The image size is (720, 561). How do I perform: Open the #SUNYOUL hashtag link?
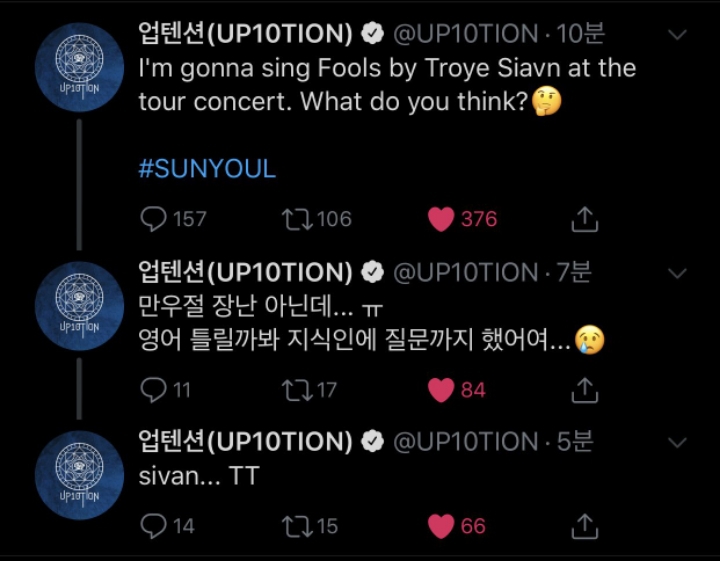[207, 168]
